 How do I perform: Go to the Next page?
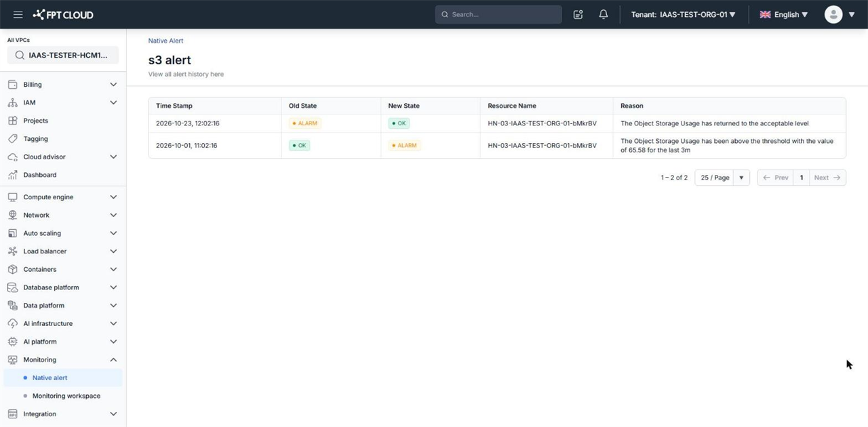coord(828,178)
